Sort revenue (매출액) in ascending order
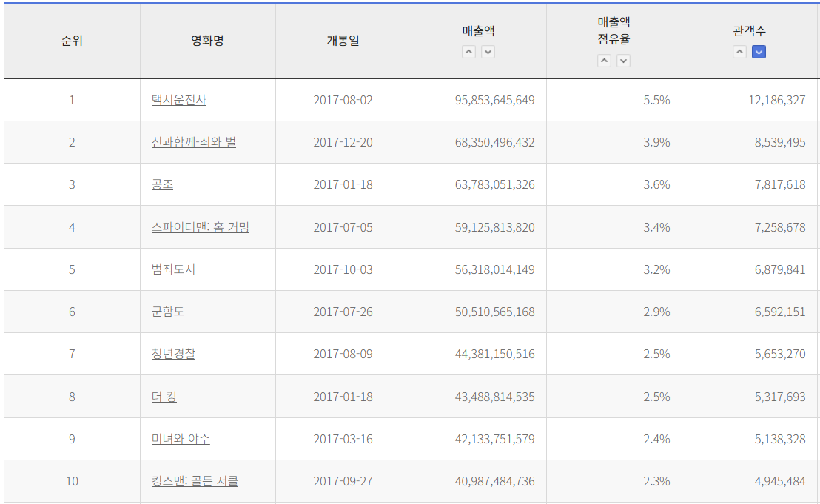 469,52
